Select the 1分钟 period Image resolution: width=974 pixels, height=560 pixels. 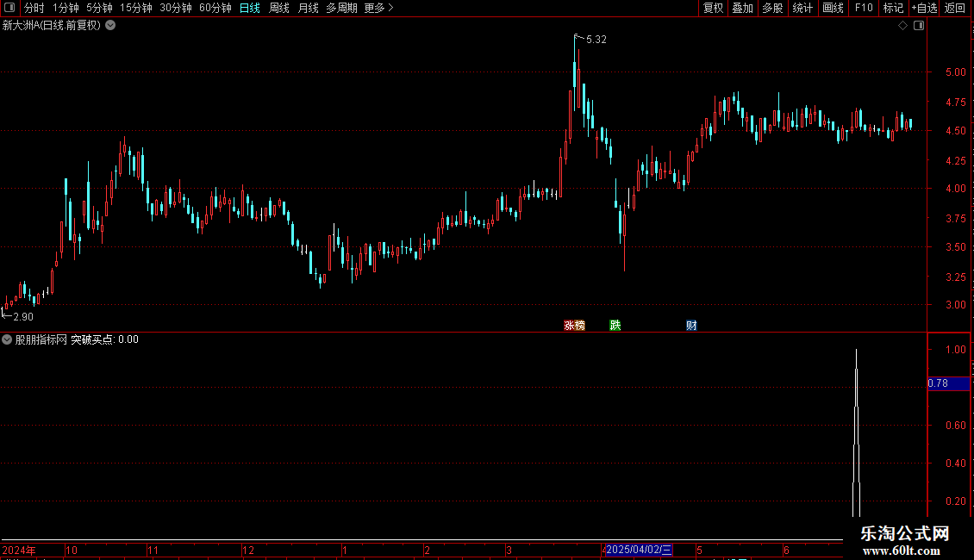(66, 8)
